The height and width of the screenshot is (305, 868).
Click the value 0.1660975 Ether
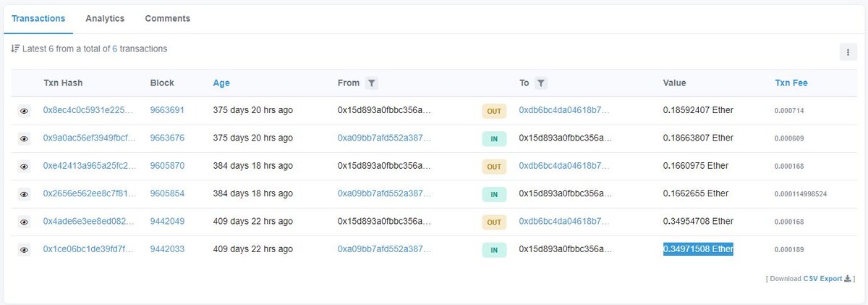coord(696,166)
